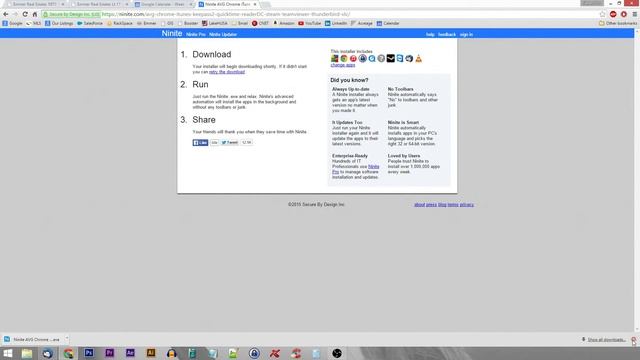Open the downloaded Ninite exe file
The width and height of the screenshot is (640, 360).
coord(32,339)
